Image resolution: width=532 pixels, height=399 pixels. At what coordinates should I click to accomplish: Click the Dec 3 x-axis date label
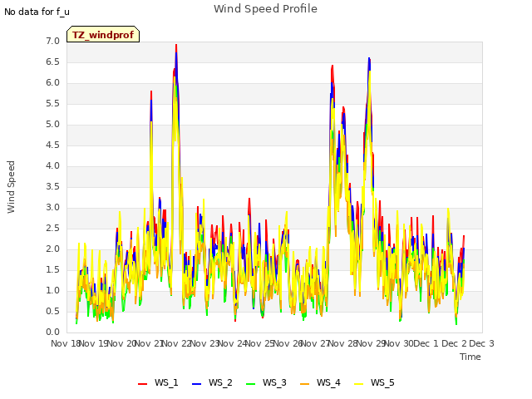point(481,343)
